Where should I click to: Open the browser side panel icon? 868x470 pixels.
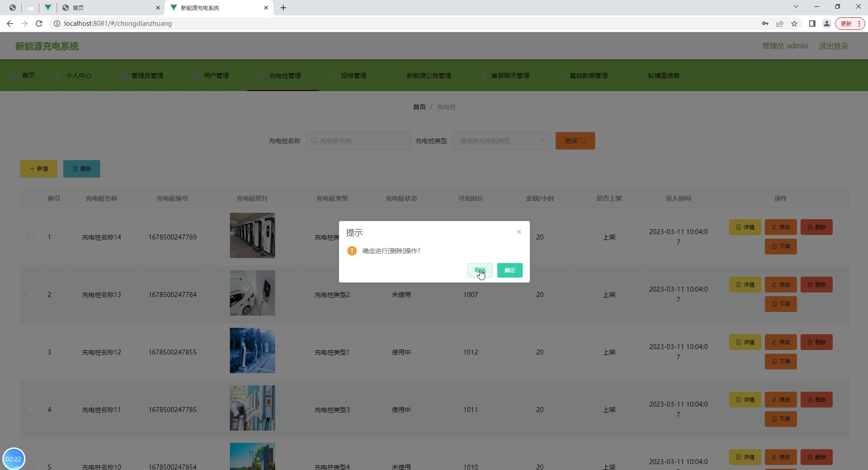812,24
